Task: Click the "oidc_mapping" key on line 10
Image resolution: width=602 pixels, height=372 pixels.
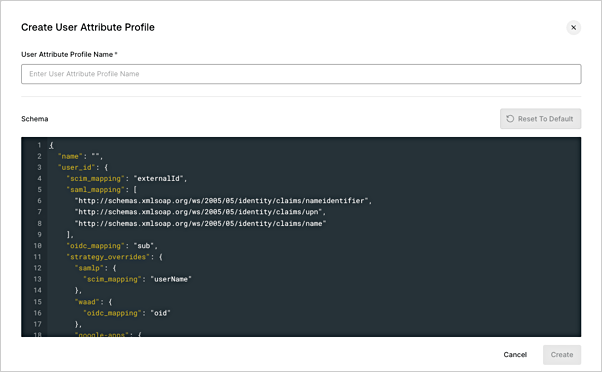Action: tap(95, 246)
